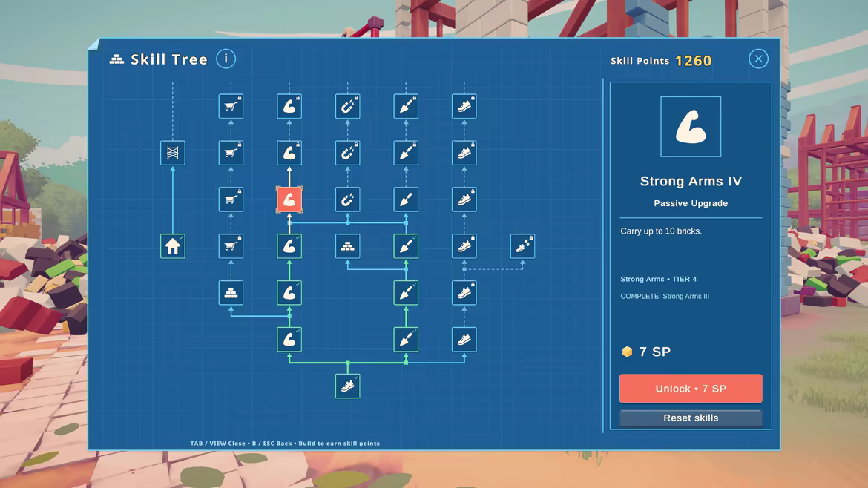Select the topmost trowel skill node
Image resolution: width=868 pixels, height=488 pixels.
(406, 106)
